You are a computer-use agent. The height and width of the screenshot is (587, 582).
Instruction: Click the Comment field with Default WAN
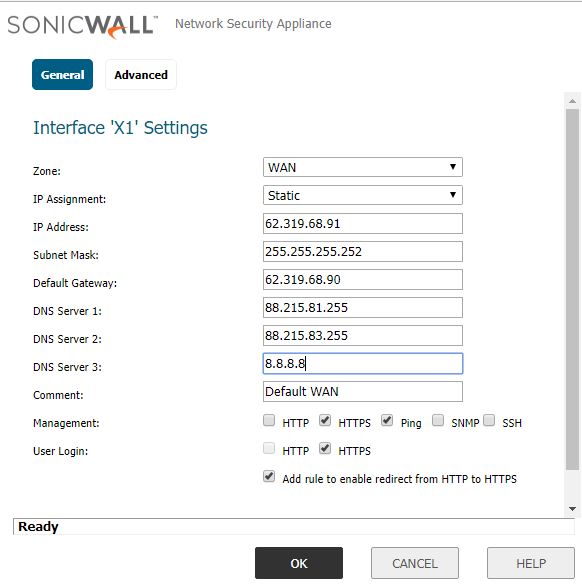(x=363, y=391)
